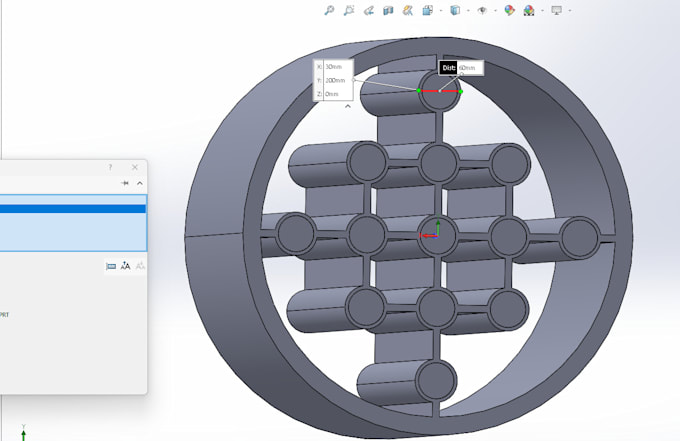Screen dimensions: 680x441
Task: Click the Zoom to Fit icon
Action: [x=329, y=10]
